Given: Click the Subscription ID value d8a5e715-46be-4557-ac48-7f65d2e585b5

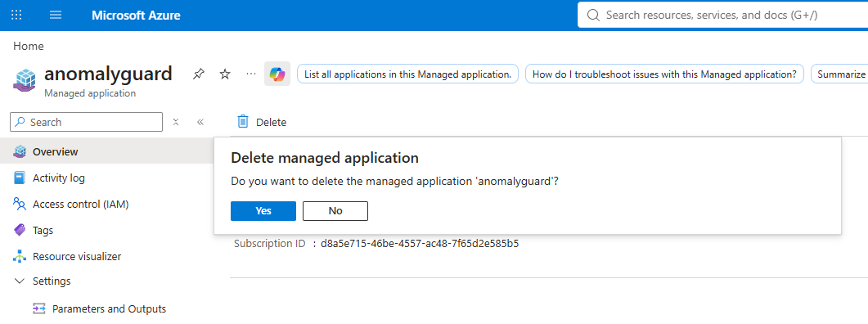Looking at the screenshot, I should tap(420, 244).
